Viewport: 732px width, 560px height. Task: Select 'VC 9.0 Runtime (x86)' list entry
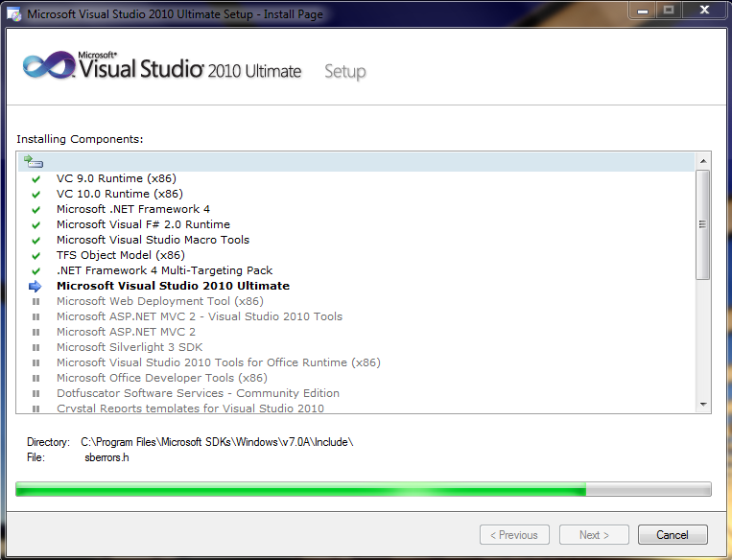click(x=116, y=178)
